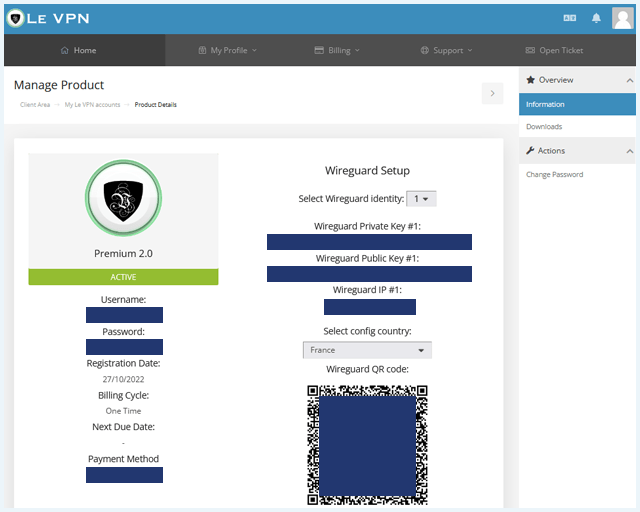Open the Support menu
Screen dimensions: 640x512
tap(447, 50)
